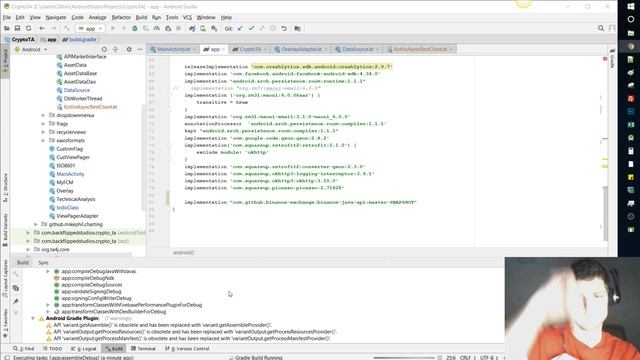Switch to the DataSource.kt editor tab
The width and height of the screenshot is (640, 360).
click(x=358, y=49)
